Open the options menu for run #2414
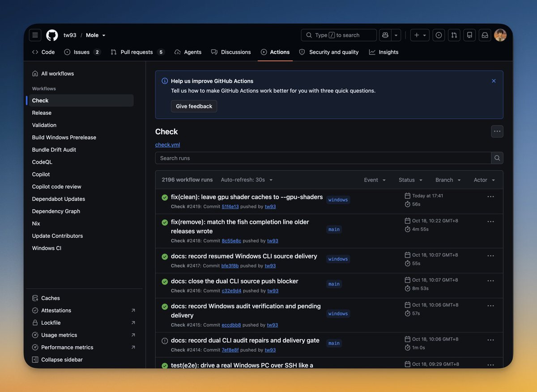 pos(490,340)
